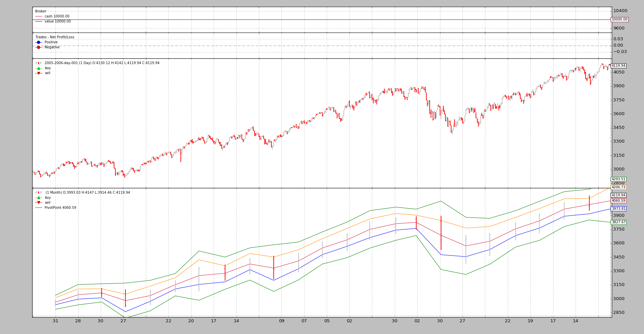Click the red cash 10000.00 legend line
The height and width of the screenshot is (334, 644).
[x=39, y=16]
